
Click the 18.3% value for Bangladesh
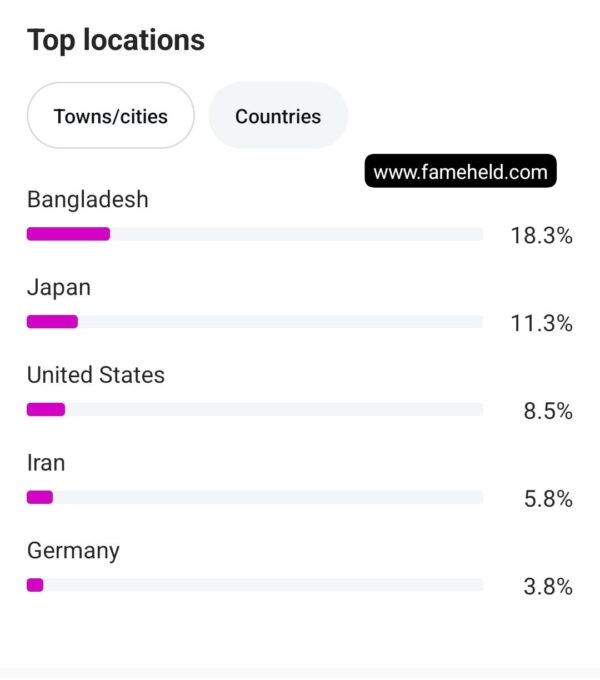(x=541, y=235)
